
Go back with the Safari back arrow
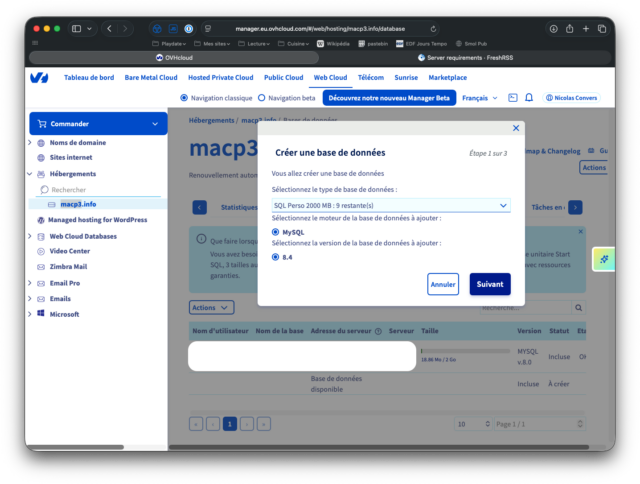point(109,29)
